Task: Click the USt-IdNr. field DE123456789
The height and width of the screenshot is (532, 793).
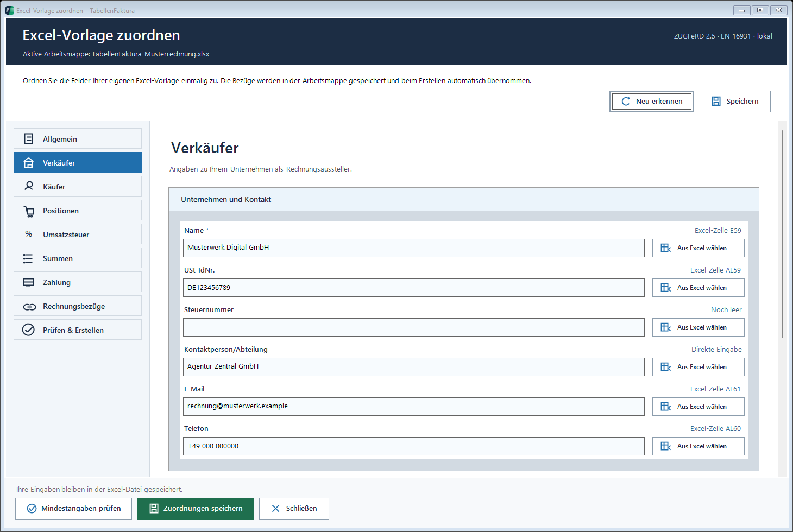Action: tap(414, 288)
